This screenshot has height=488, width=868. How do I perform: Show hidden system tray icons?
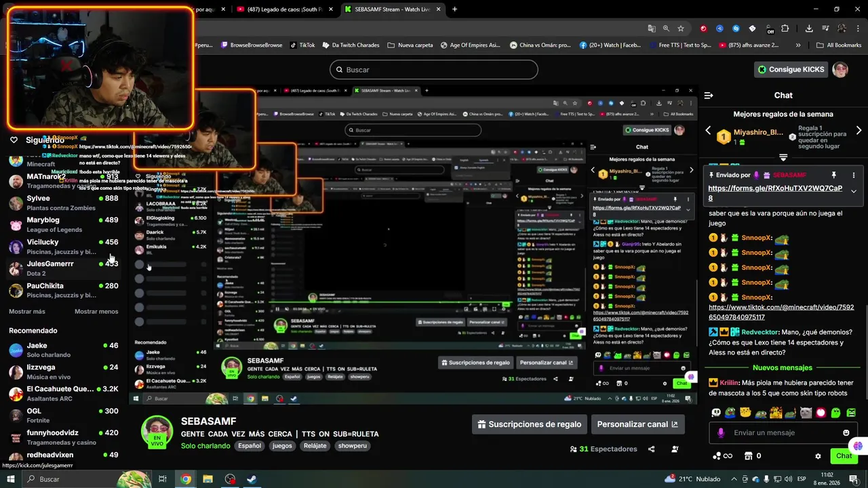(x=734, y=479)
